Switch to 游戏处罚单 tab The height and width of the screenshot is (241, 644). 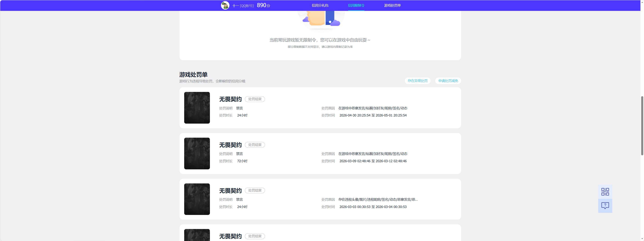click(392, 5)
